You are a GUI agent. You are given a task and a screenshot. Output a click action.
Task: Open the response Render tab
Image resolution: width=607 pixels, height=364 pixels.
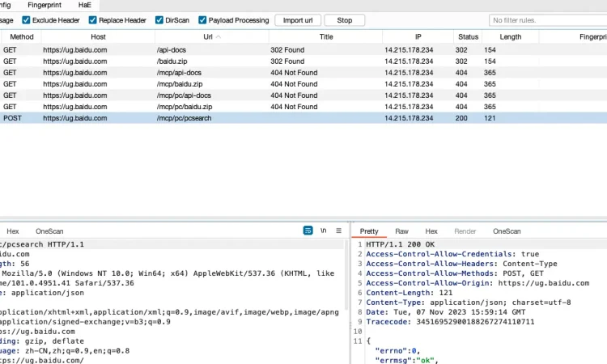(465, 231)
